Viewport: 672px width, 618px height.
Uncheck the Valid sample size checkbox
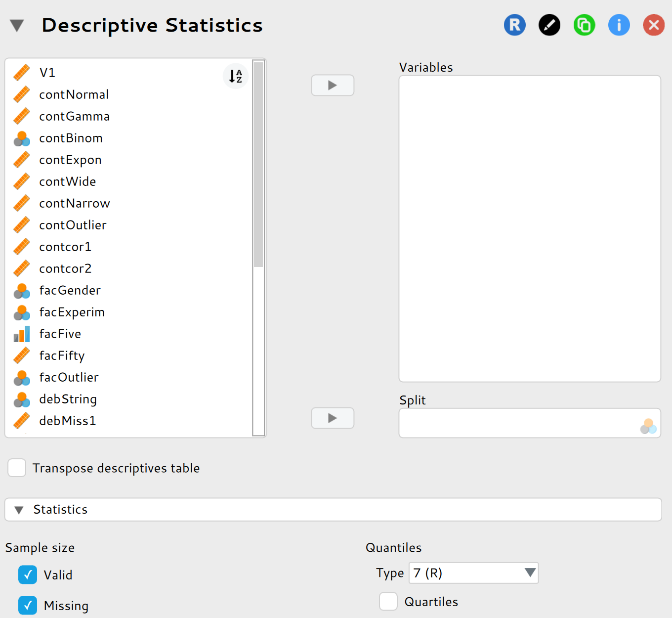[28, 574]
